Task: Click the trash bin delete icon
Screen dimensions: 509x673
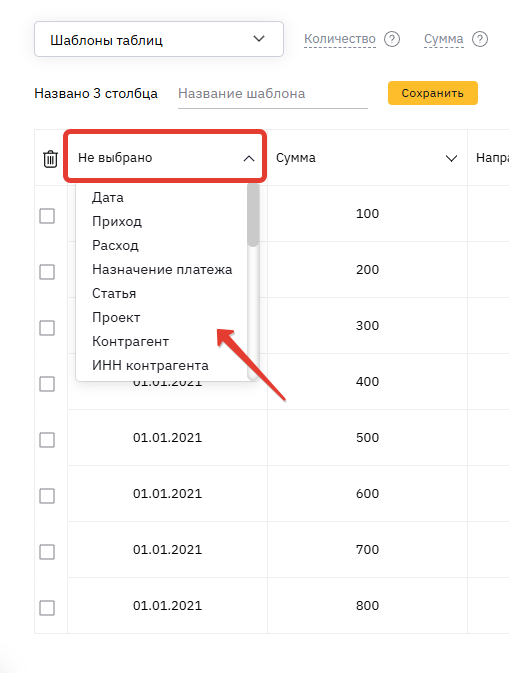Action: 50,159
